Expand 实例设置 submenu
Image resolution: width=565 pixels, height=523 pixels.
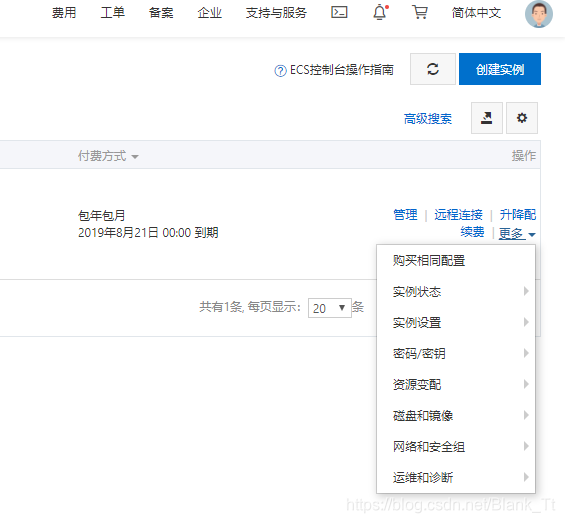[x=456, y=322]
